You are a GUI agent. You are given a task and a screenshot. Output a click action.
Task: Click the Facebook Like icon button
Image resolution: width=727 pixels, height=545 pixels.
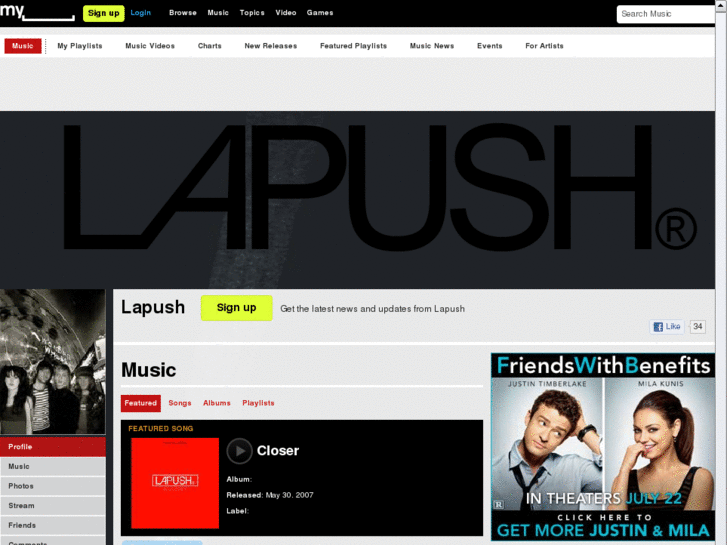point(667,327)
